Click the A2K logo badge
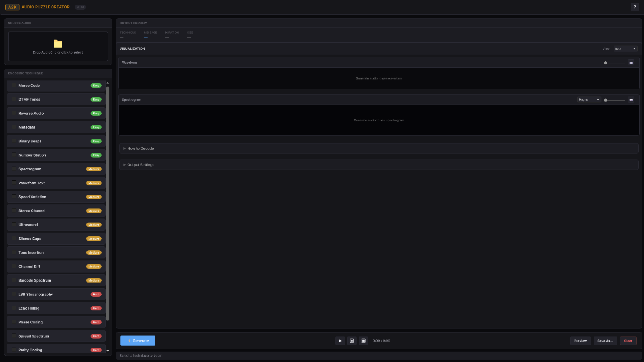The height and width of the screenshot is (362, 644). pyautogui.click(x=12, y=7)
